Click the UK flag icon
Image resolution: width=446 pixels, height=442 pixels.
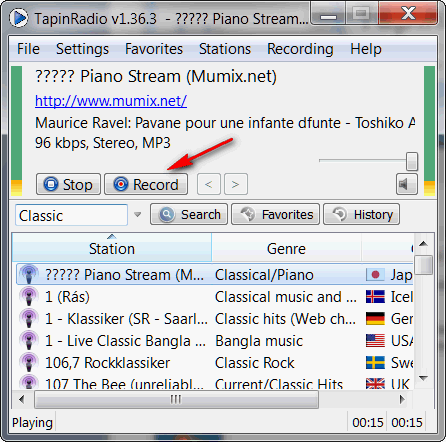click(375, 384)
